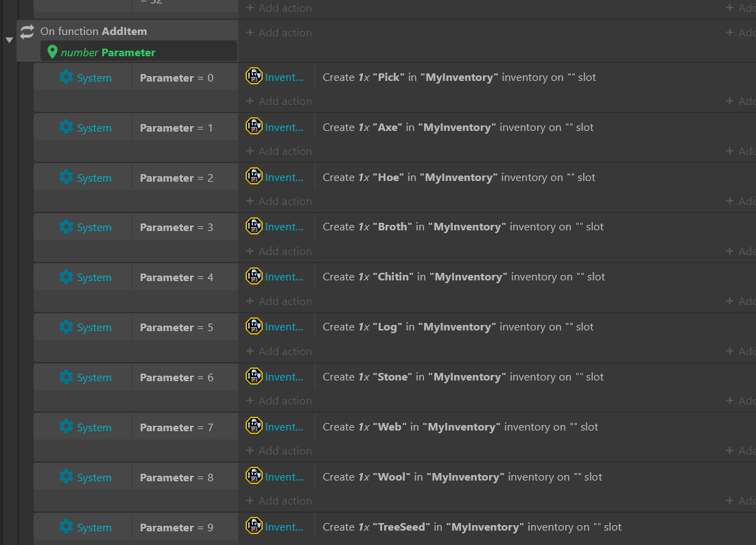756x545 pixels.
Task: Select System gear icon in Parameter = 0 row
Action: (x=66, y=77)
